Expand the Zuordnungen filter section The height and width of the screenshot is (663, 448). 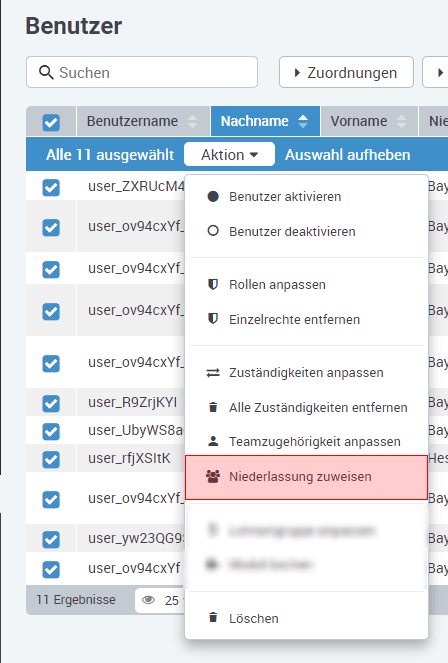tap(346, 72)
